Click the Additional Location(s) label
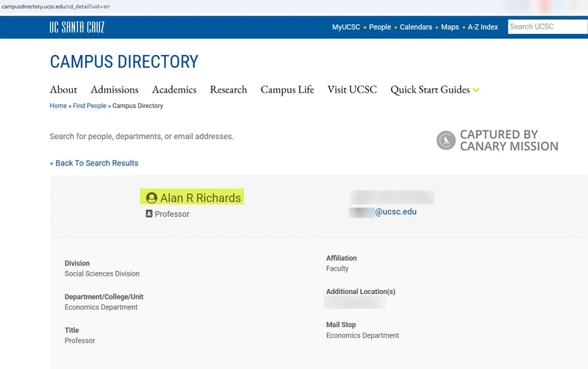The image size is (588, 369). 361,291
